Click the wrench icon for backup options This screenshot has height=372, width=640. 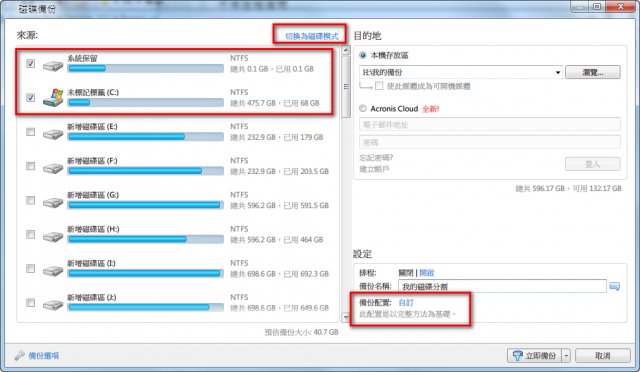(19, 356)
